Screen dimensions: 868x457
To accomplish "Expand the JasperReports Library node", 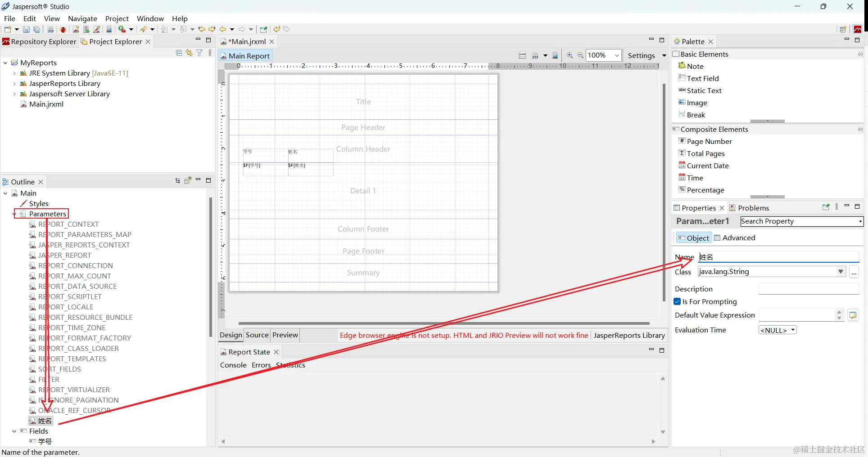I will [14, 84].
